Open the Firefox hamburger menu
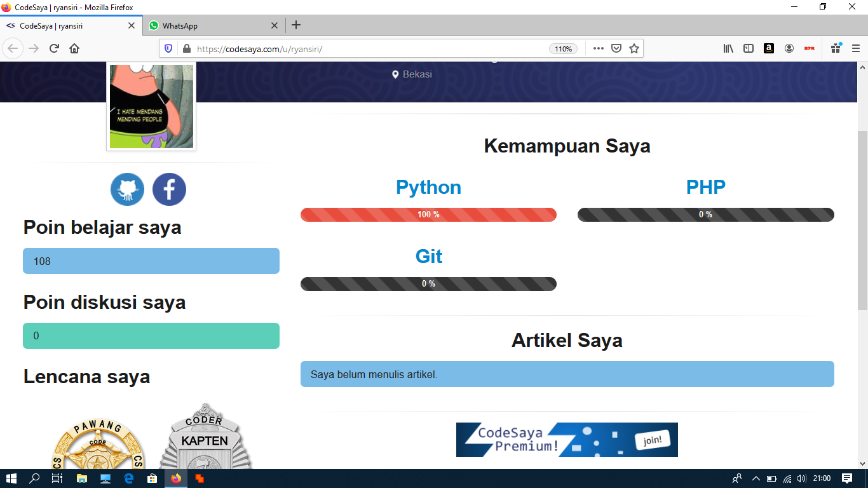 (856, 48)
